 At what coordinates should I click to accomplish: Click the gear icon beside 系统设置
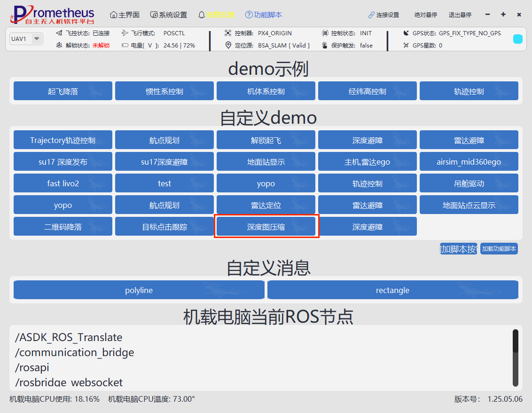pyautogui.click(x=154, y=15)
